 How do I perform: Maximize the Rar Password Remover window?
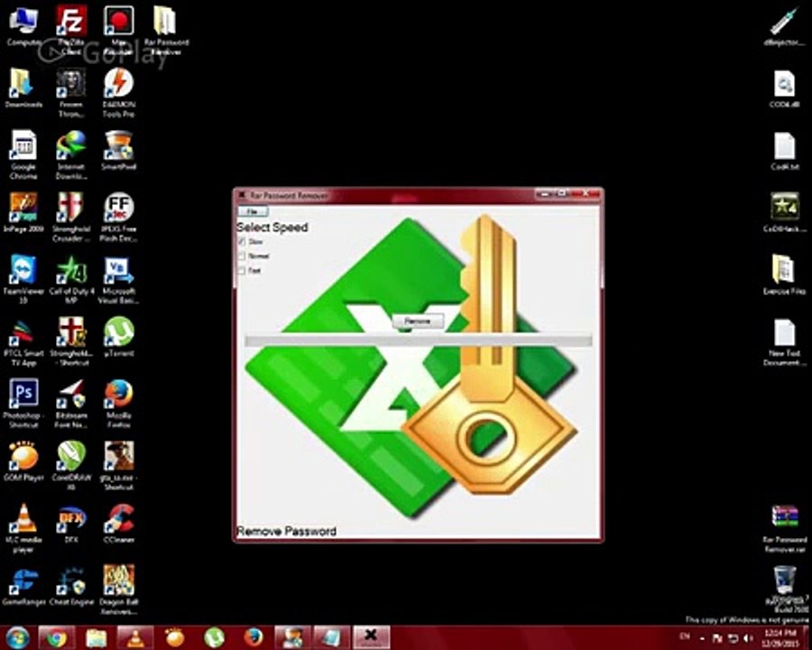tap(561, 194)
